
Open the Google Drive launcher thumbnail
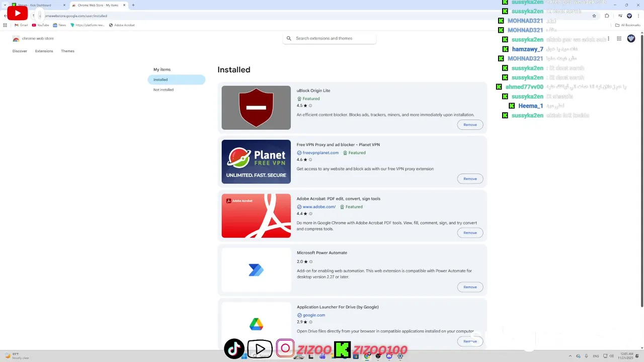256,324
